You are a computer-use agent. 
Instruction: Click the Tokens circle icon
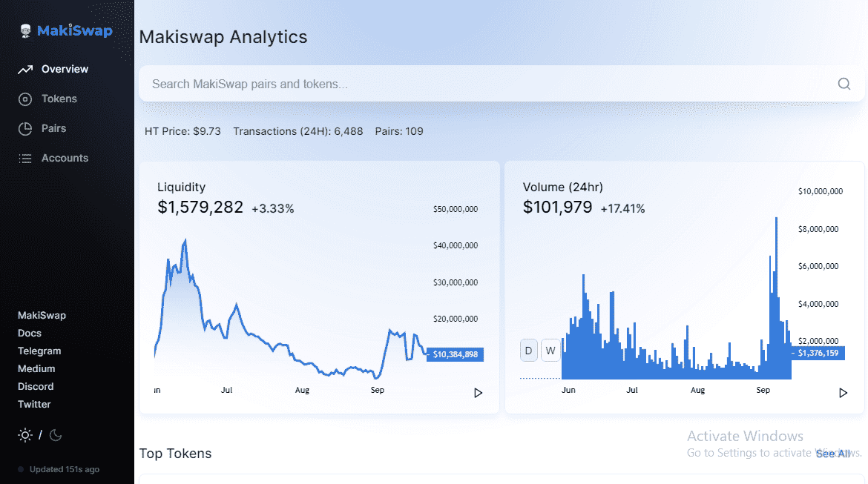(25, 99)
